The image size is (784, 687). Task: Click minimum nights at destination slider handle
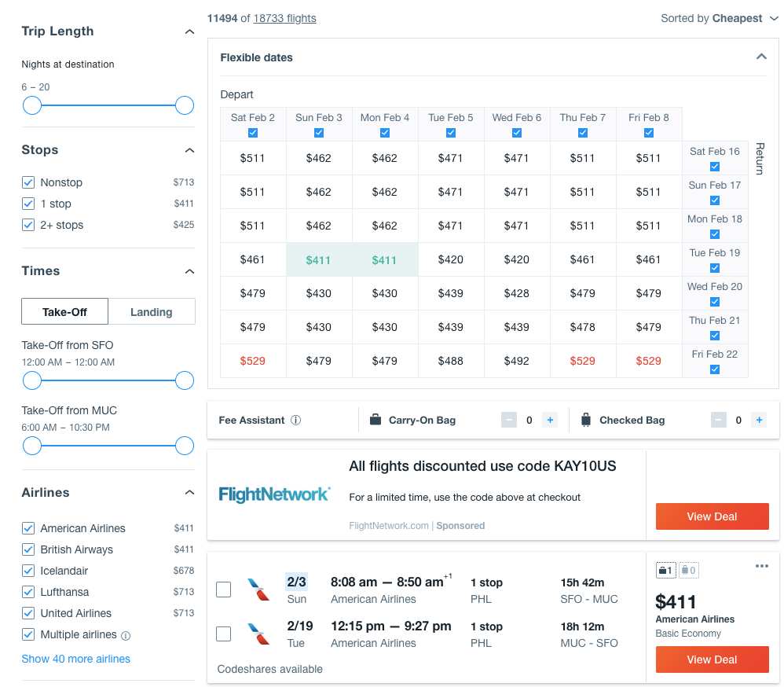point(32,105)
